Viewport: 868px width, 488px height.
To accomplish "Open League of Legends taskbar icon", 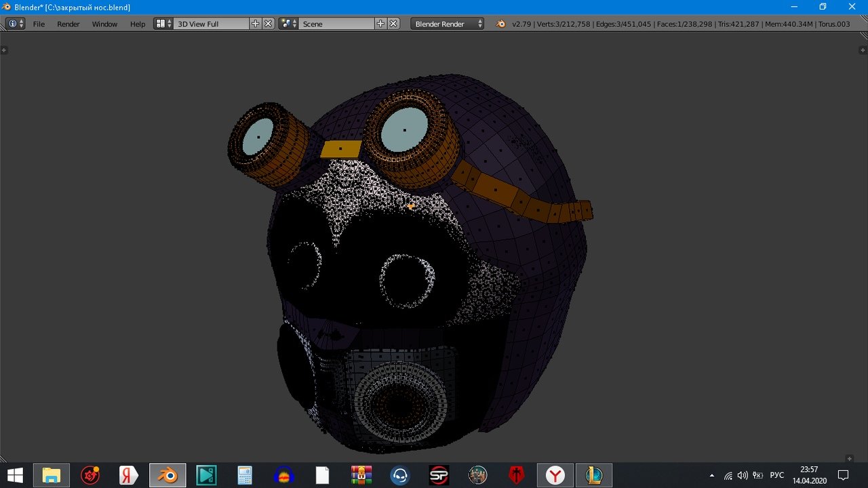I will (595, 475).
